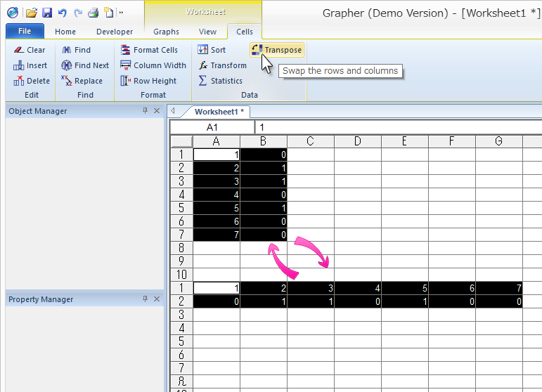
Task: Click the Replace button
Action: [x=82, y=81]
